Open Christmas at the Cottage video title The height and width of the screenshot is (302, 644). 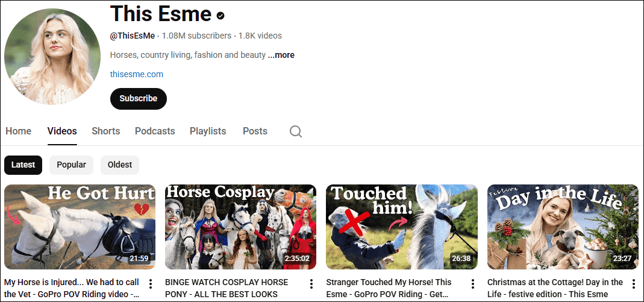coord(555,289)
